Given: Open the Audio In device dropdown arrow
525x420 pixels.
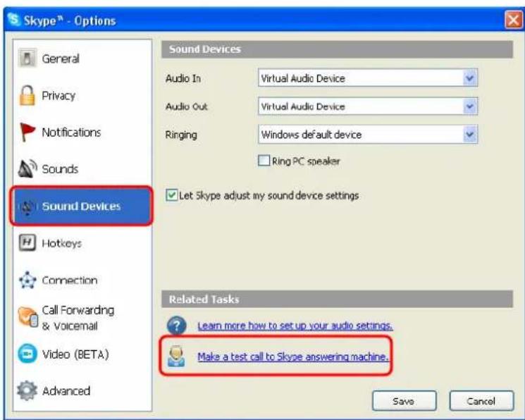Looking at the screenshot, I should (x=470, y=78).
